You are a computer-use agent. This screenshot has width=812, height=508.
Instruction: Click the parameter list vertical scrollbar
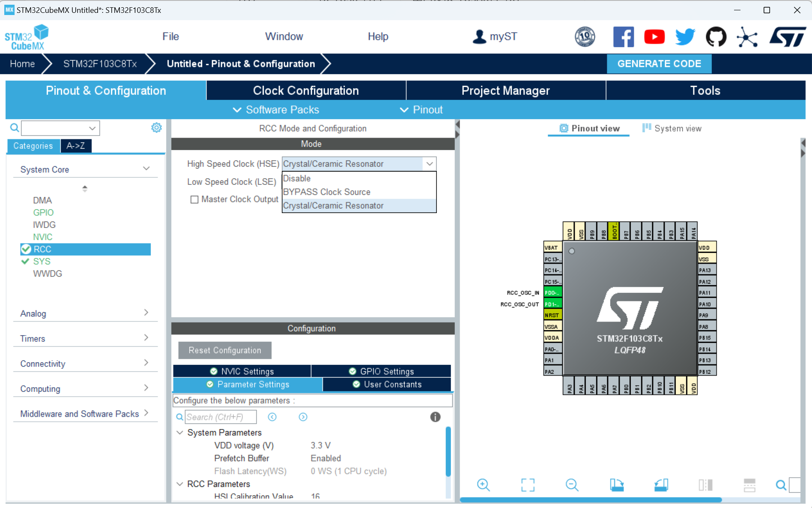pyautogui.click(x=448, y=451)
